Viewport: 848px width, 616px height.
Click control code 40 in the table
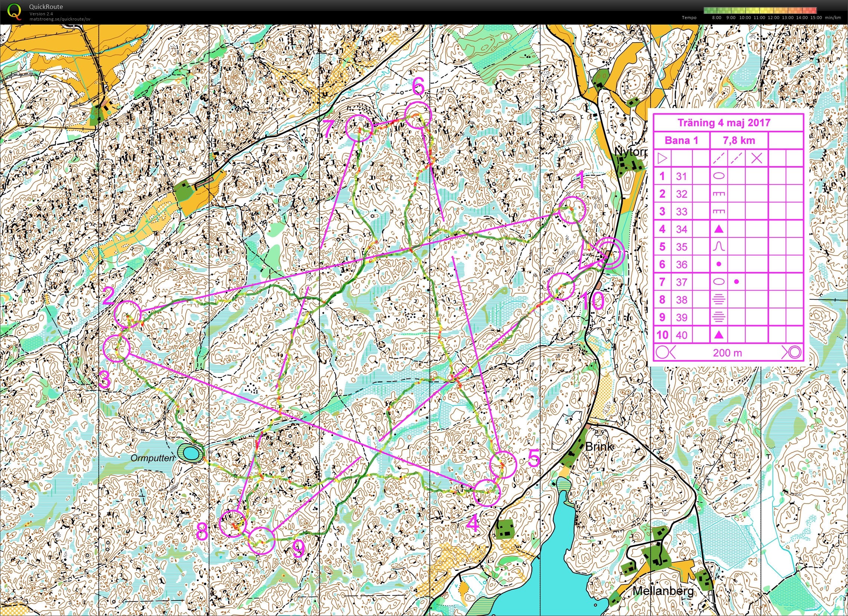pos(681,335)
